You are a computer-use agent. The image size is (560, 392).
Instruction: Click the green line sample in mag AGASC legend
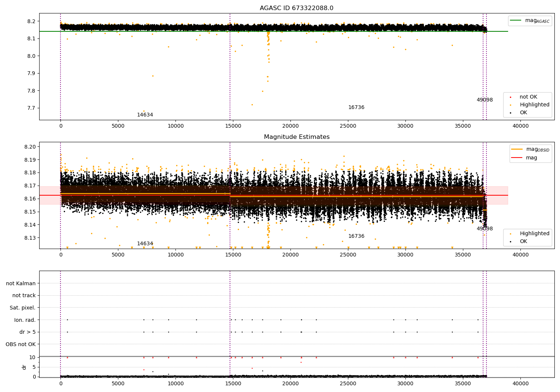click(x=516, y=20)
